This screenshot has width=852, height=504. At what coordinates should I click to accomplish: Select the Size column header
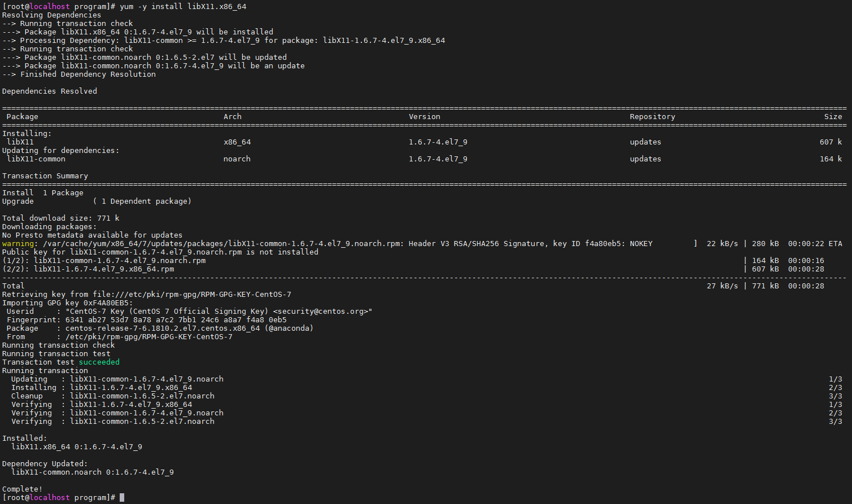click(833, 117)
